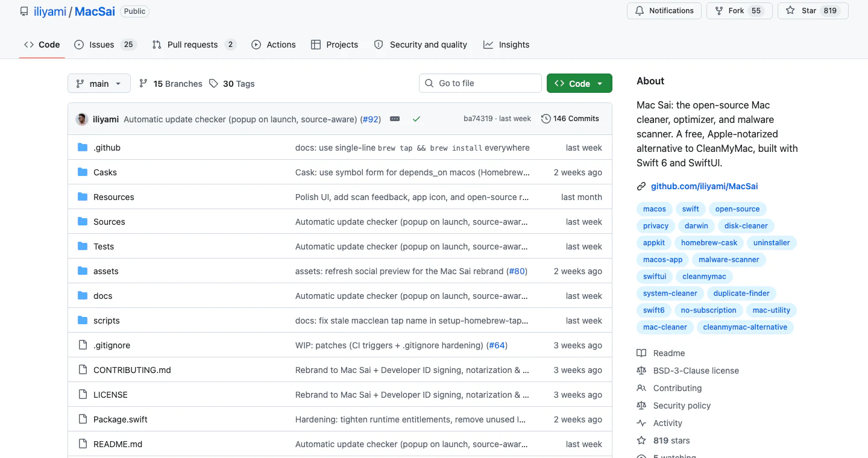Viewport: 868px width, 458px height.
Task: Open the iliyami owner link
Action: point(51,11)
